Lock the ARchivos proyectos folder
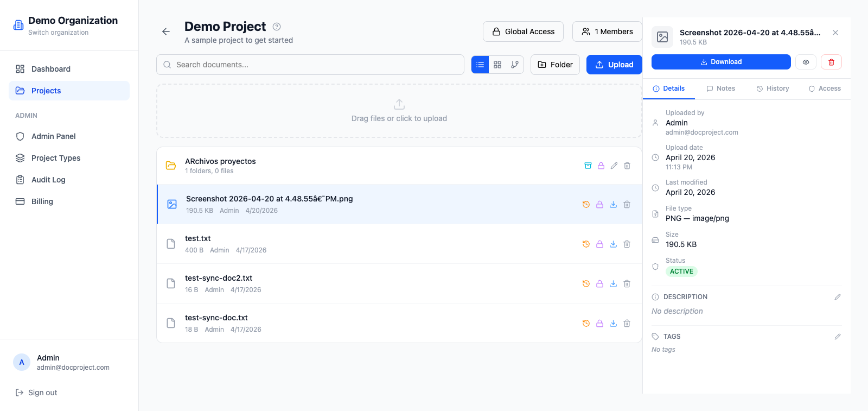The width and height of the screenshot is (868, 411). pos(601,166)
